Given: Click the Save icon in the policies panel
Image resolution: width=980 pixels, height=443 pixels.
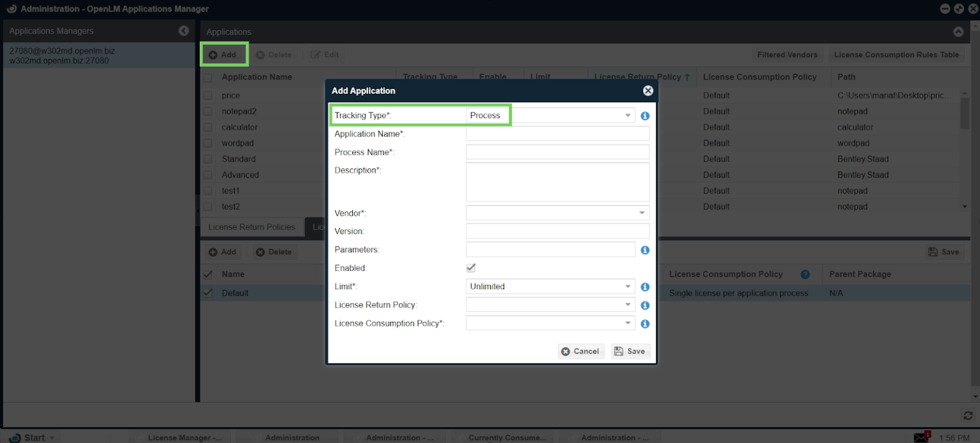Looking at the screenshot, I should coord(944,252).
